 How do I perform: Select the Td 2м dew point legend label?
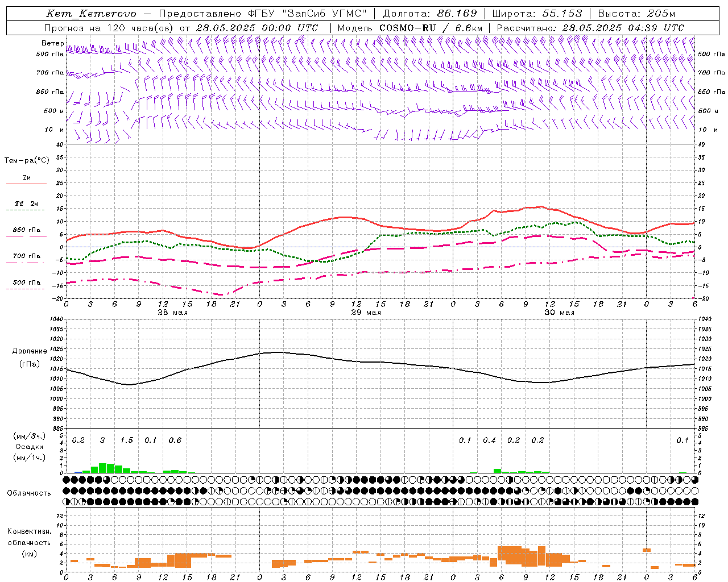[26, 203]
